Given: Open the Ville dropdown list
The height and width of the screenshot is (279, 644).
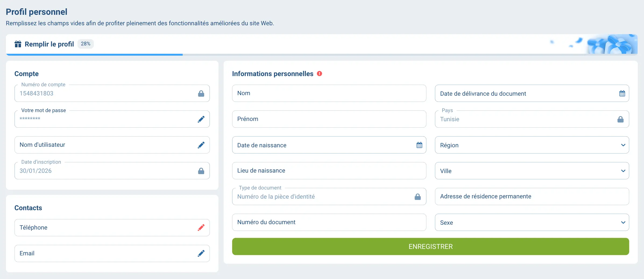Looking at the screenshot, I should coord(532,171).
